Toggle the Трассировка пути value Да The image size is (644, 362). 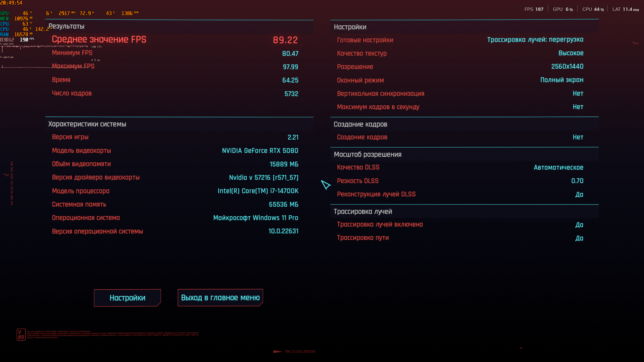[579, 238]
